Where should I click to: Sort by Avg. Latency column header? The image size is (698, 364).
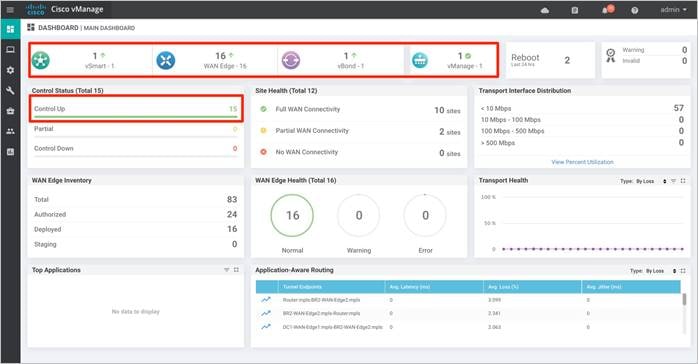click(x=434, y=287)
